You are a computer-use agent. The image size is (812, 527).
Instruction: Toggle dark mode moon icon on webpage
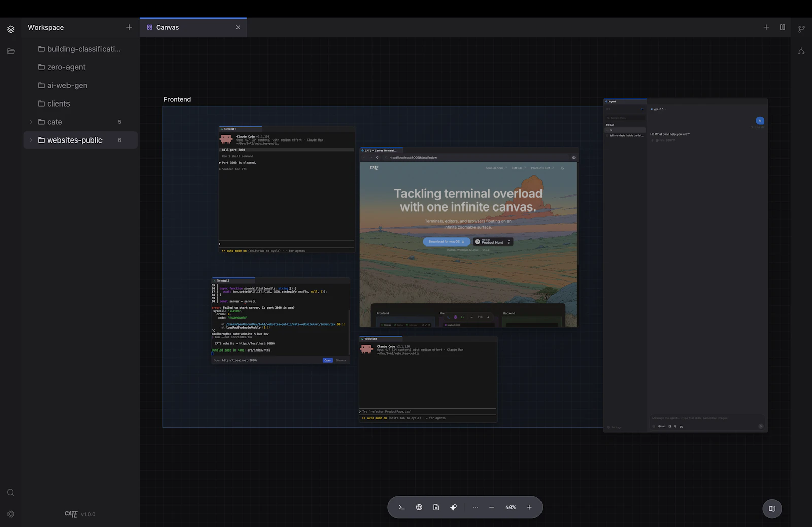[x=562, y=168]
